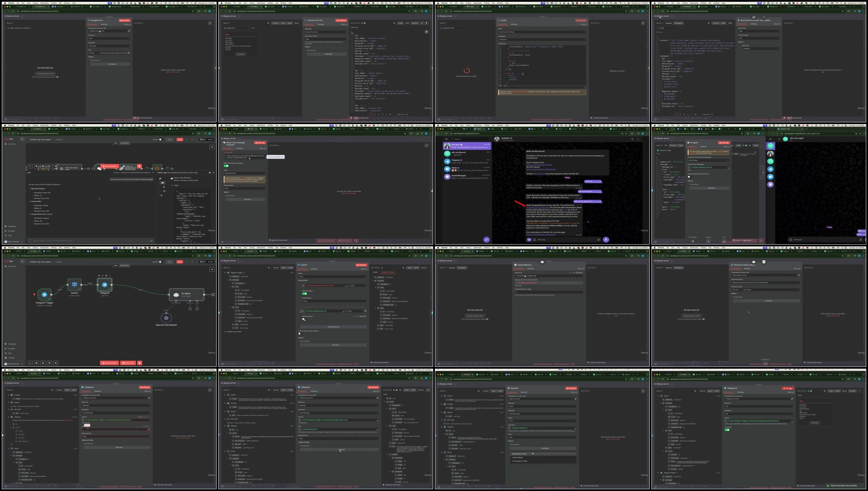
Task: Click the OpenAI Chat Model1 node circle
Action: [x=166, y=318]
